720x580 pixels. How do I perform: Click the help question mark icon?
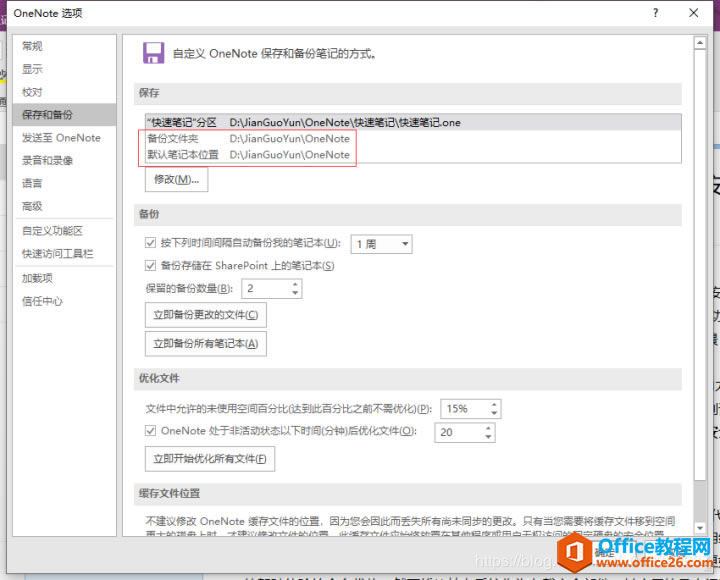655,13
